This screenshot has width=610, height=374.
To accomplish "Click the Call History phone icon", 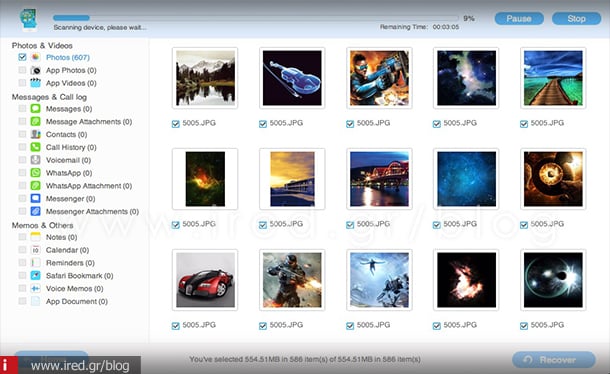I will (x=35, y=147).
